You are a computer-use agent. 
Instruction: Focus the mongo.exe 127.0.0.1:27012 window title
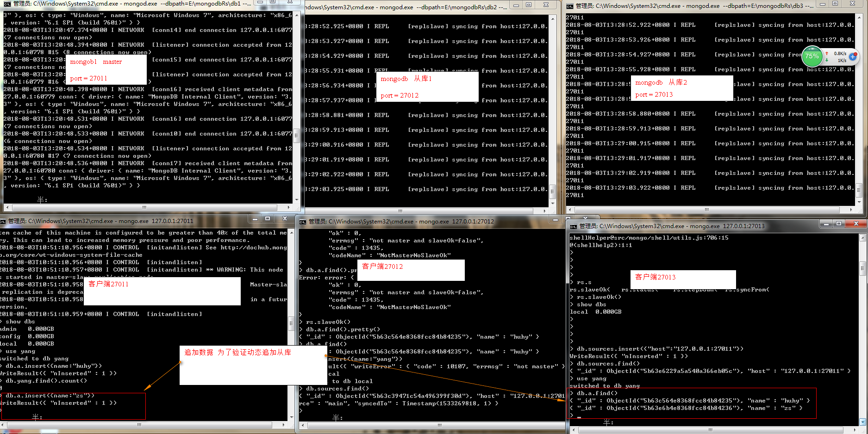(401, 222)
